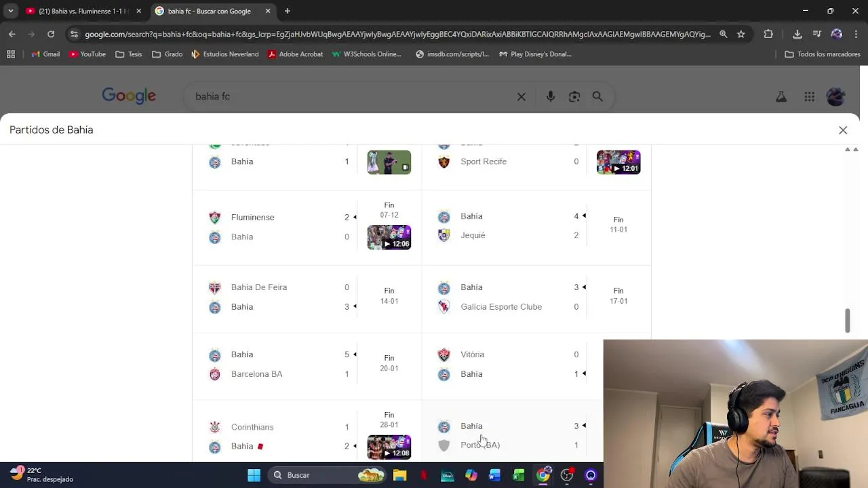Viewport: 868px width, 488px height.
Task: Open the Adobe Acrobat bookmark
Action: pyautogui.click(x=295, y=54)
